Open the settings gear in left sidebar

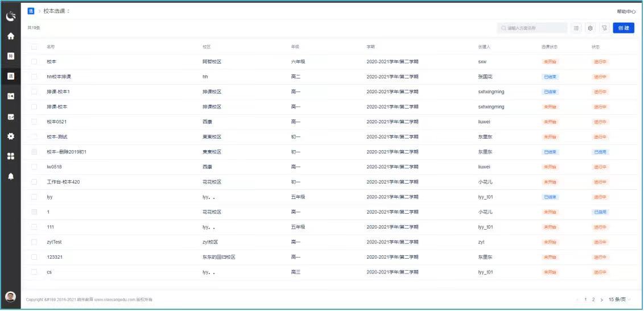(10, 136)
